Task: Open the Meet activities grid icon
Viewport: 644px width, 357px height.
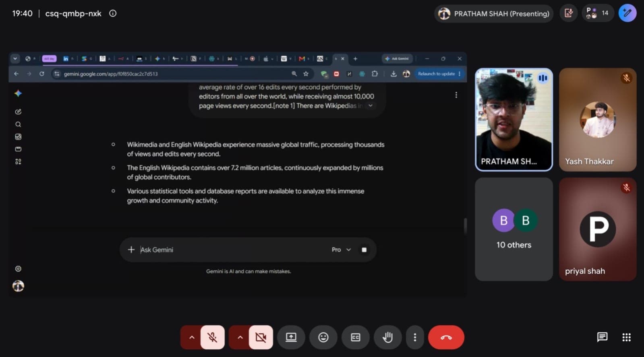Action: (626, 337)
